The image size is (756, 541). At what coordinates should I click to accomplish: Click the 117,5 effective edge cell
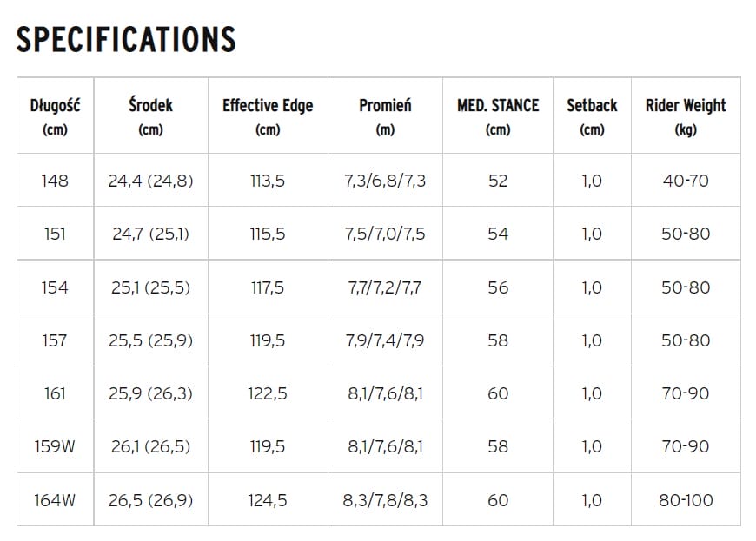(268, 287)
